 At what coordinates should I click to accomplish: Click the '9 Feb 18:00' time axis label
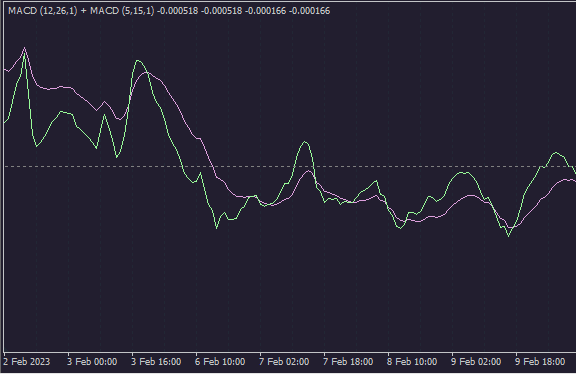tap(540, 362)
